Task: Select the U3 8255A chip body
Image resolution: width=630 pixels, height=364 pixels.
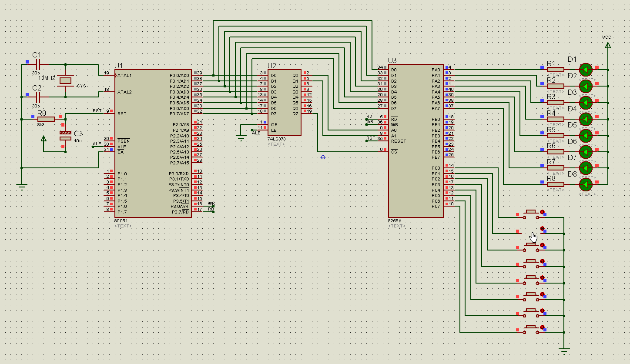Action: pyautogui.click(x=416, y=141)
